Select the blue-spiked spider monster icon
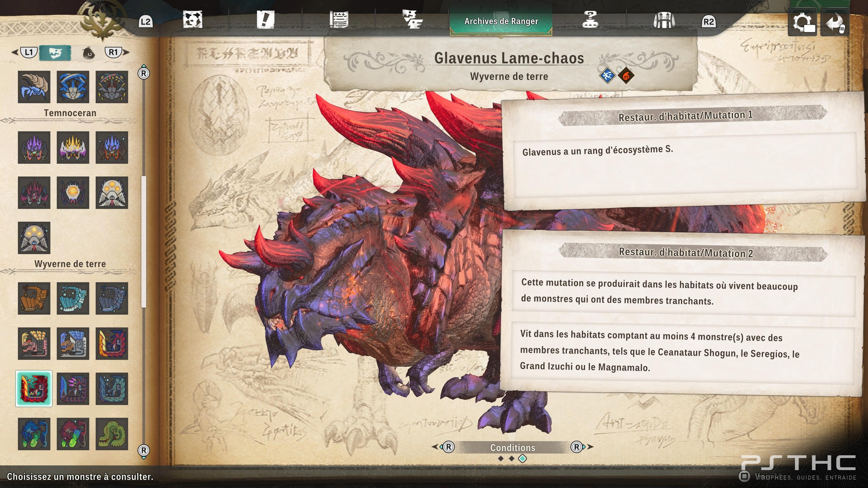 pyautogui.click(x=112, y=148)
